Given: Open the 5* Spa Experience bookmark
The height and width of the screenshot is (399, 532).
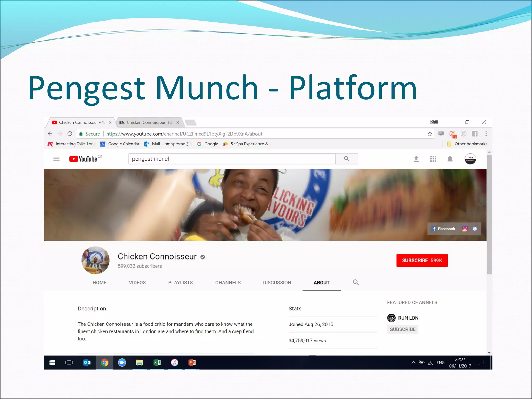Looking at the screenshot, I should 246,144.
